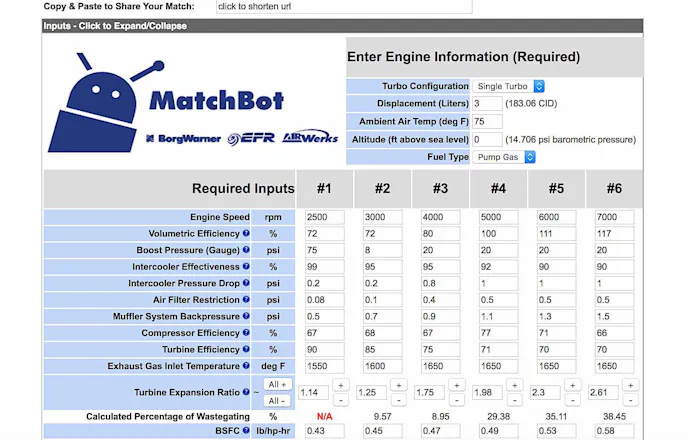Click the Displacement (Liters) input field

click(487, 104)
